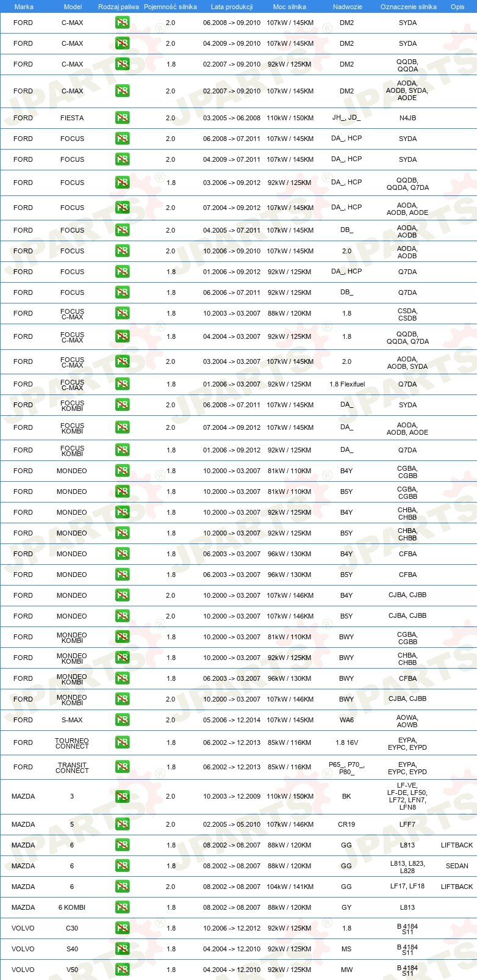Viewport: 477px width, 980px height.
Task: Click the Lata produkcji column header
Action: (232, 7)
